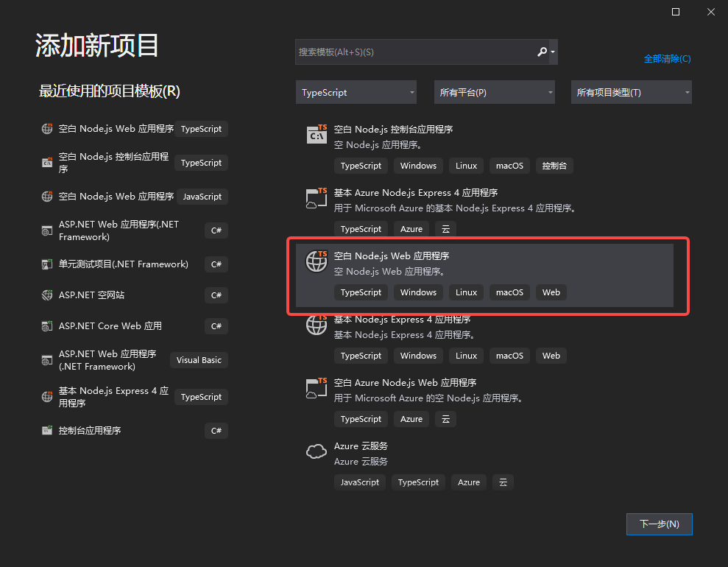
Task: Select the 基本 Node.js Express 4 应用程序 title in results
Action: (402, 320)
